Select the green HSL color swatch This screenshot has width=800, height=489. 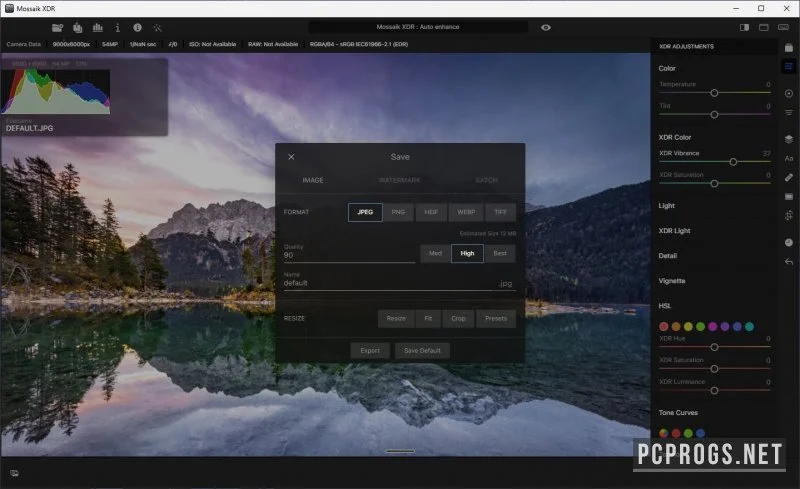701,326
